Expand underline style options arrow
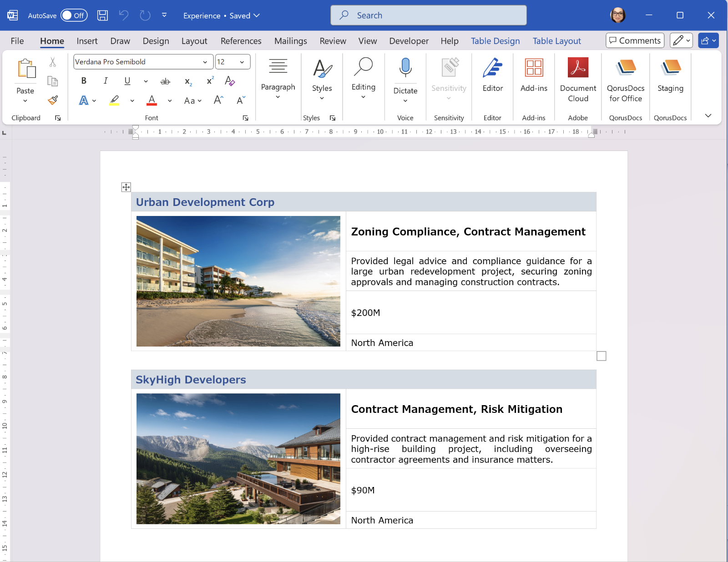The width and height of the screenshot is (728, 562). pos(146,81)
